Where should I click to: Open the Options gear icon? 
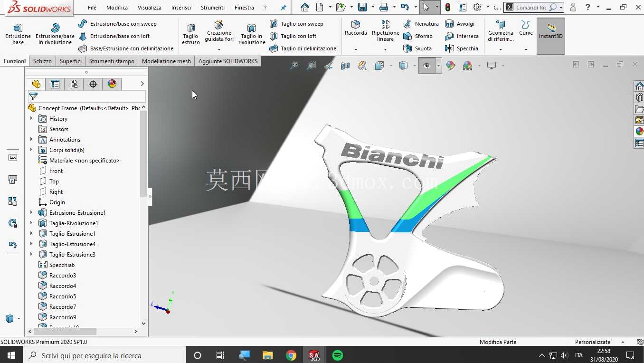click(x=477, y=8)
